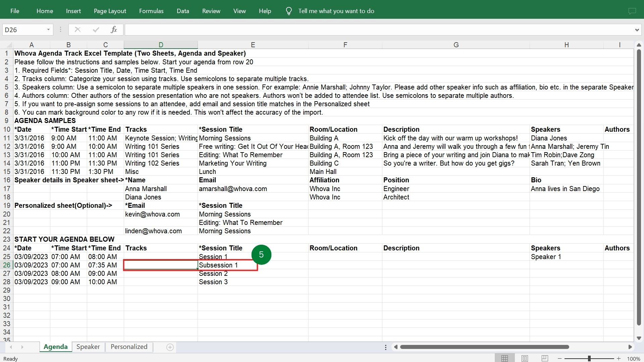This screenshot has width=644, height=362.
Task: Open the Data ribbon tab
Action: coord(183,11)
